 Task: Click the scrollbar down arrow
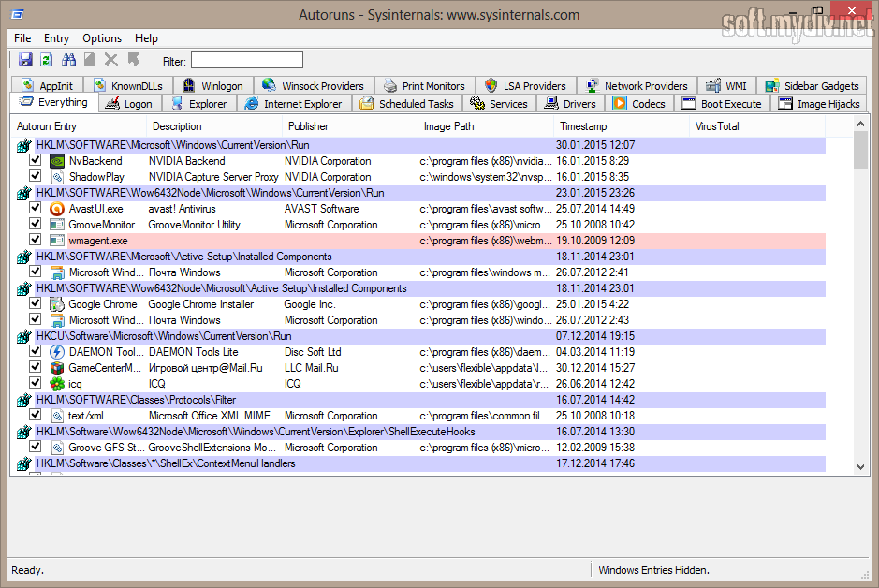coord(860,467)
